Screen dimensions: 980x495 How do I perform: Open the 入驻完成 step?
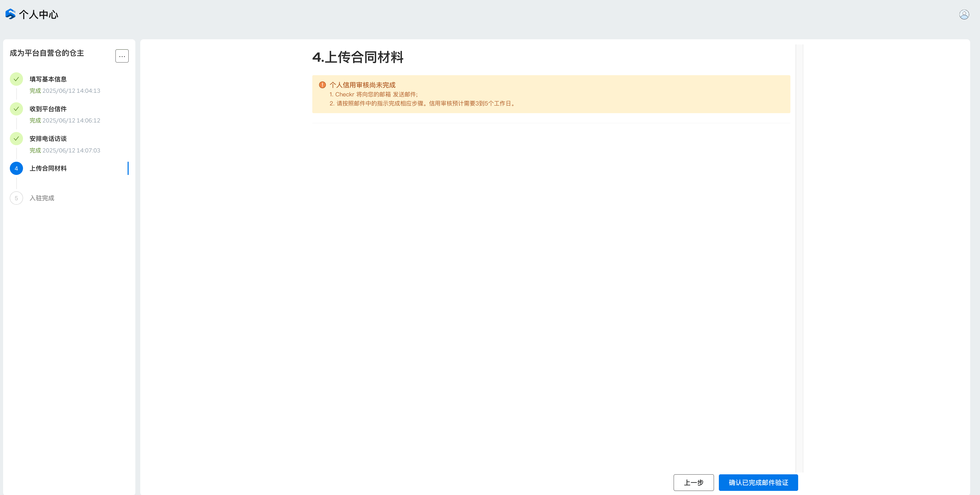point(42,198)
